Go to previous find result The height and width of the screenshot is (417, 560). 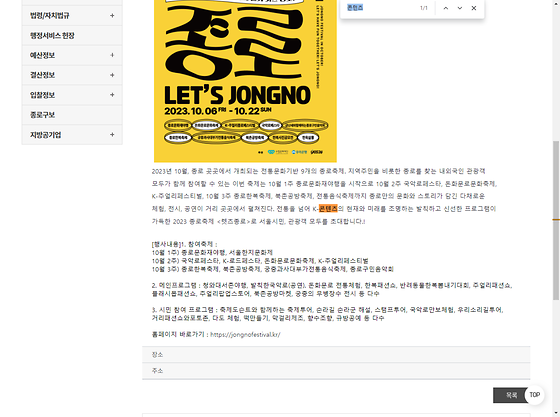[446, 8]
